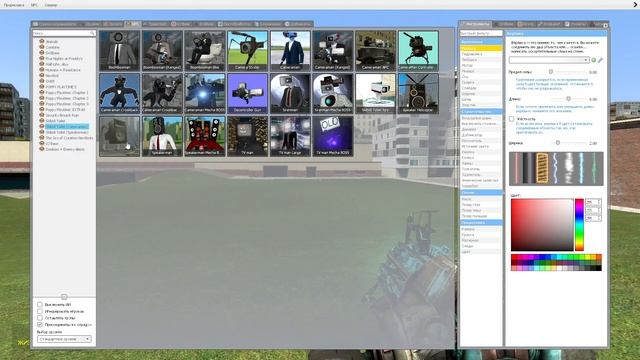This screenshot has height=360, width=640.
Task: Open the NPC menu in top bar
Action: point(34,5)
